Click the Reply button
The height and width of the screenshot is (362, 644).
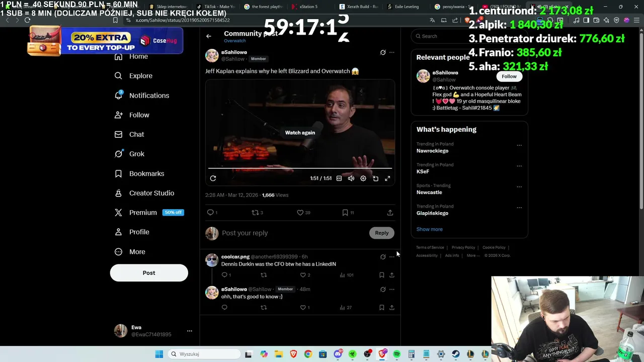[x=382, y=233]
